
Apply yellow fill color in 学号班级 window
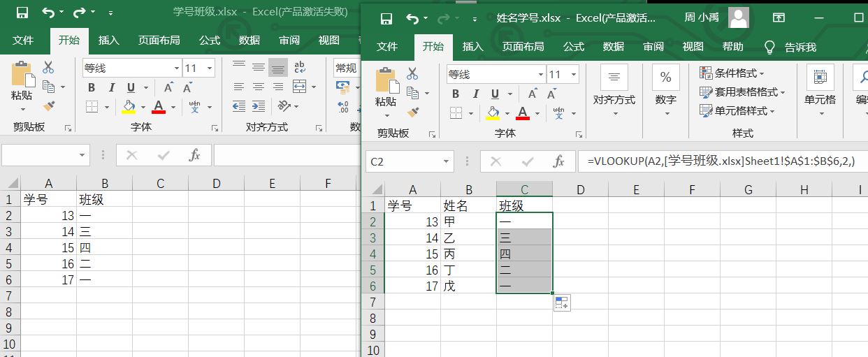click(x=129, y=107)
